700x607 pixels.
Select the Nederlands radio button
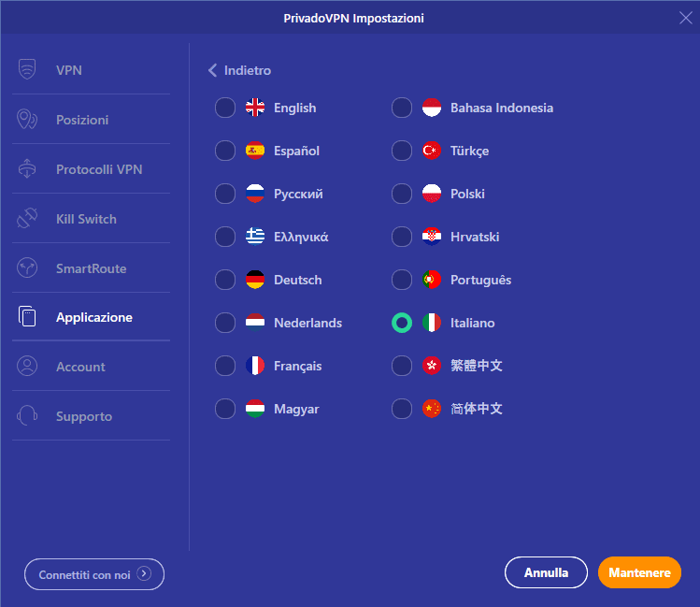coord(225,323)
